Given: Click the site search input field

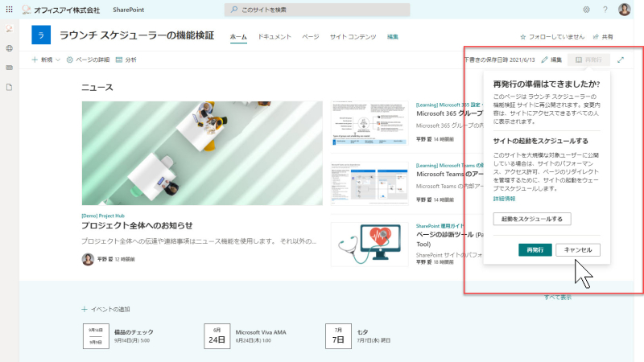Looking at the screenshot, I should (317, 10).
